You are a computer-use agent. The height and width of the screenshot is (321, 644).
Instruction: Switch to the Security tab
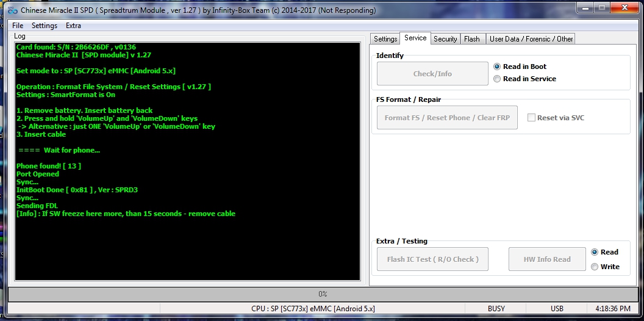(445, 38)
